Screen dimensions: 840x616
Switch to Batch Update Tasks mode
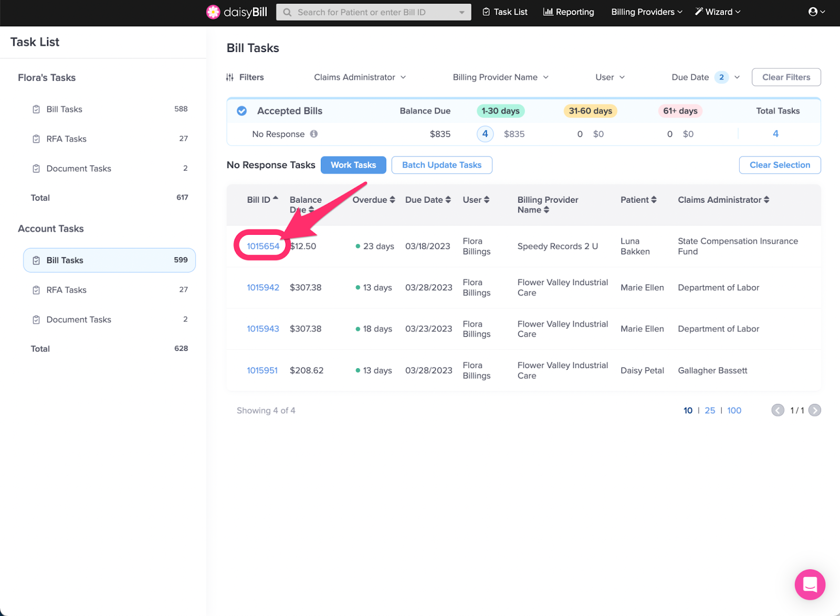(x=442, y=165)
